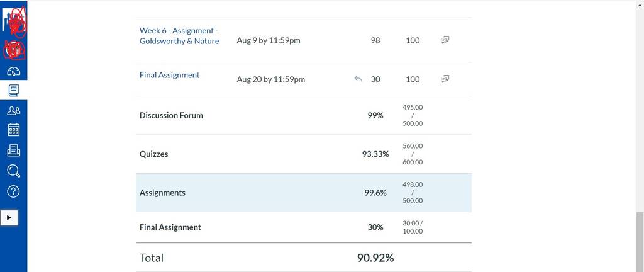Select the Assignments group row
Viewport: 644px width, 272px height.
click(x=304, y=193)
